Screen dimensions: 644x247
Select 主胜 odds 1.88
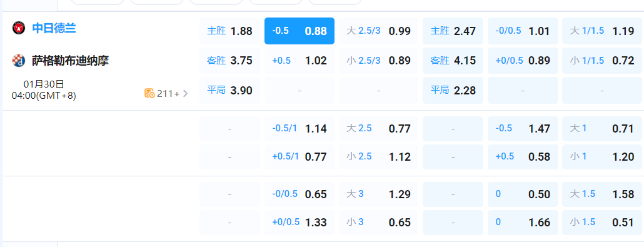click(230, 31)
